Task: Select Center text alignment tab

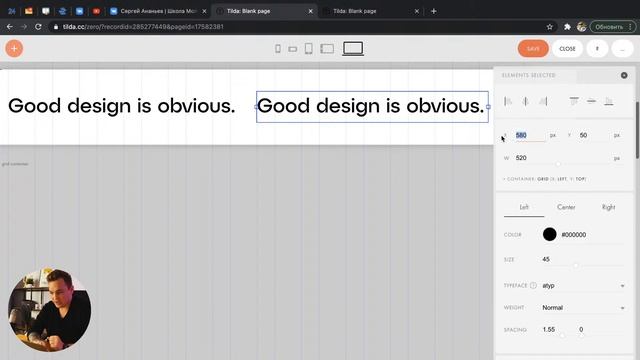Action: (x=566, y=207)
